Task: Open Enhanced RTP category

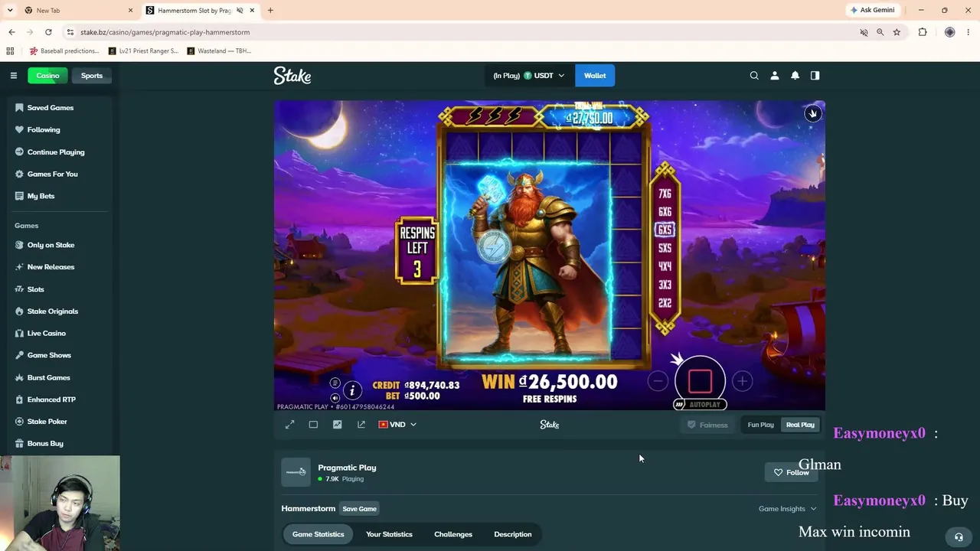Action: pyautogui.click(x=51, y=399)
